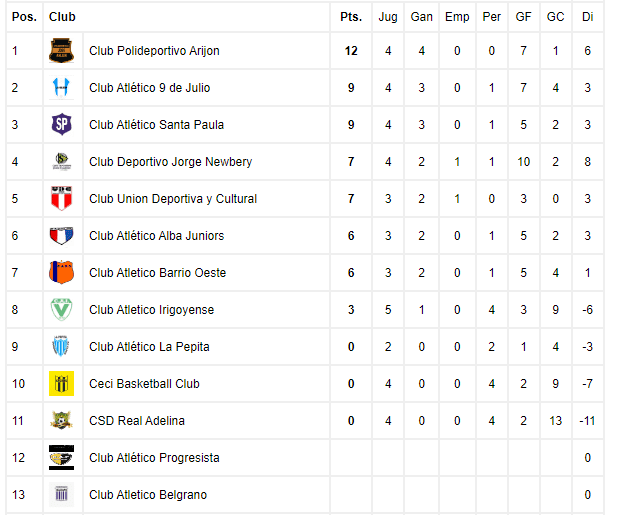The image size is (619, 515).
Task: Click the Club Atletico Belgrano striped icon
Action: (x=61, y=494)
